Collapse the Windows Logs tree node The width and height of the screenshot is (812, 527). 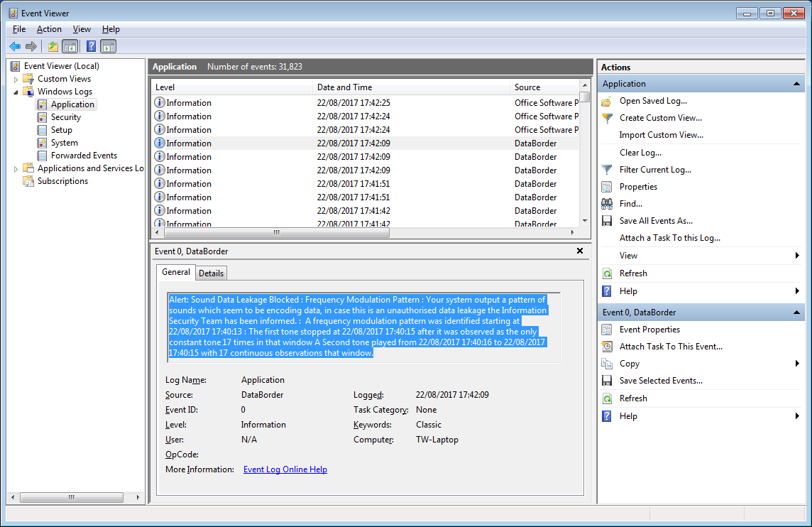(x=16, y=92)
